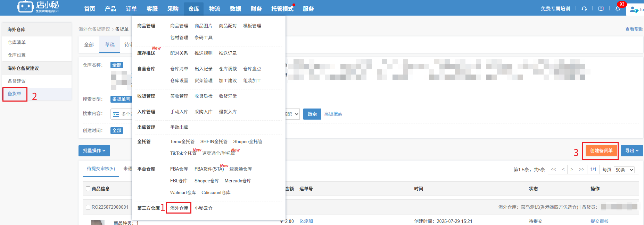This screenshot has height=225, width=644.
Task: Click the orange 创建备货单 button
Action: [601, 150]
